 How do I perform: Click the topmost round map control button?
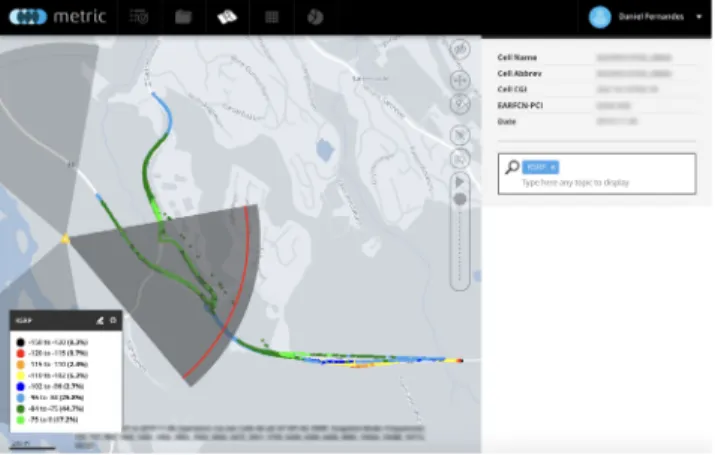click(x=460, y=49)
